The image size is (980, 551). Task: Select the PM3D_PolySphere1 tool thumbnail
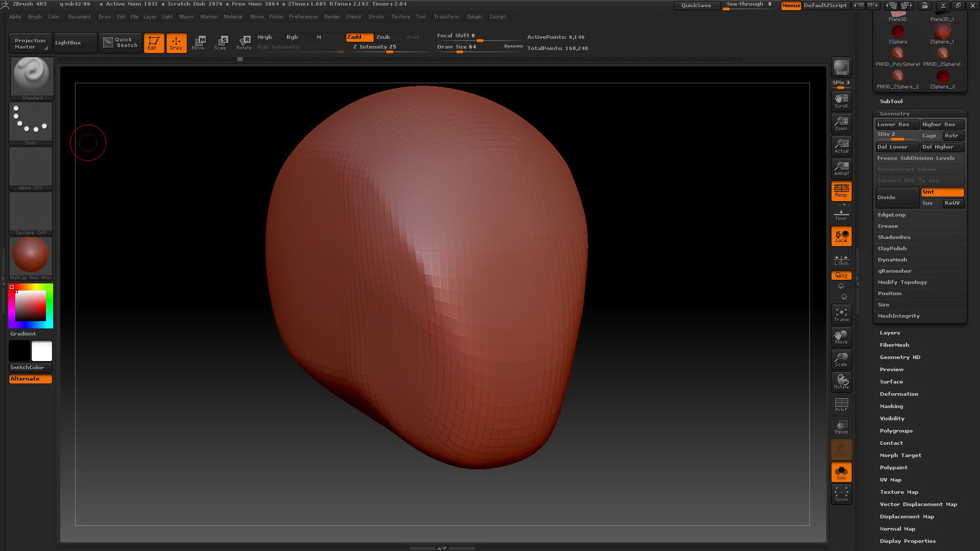pos(897,57)
